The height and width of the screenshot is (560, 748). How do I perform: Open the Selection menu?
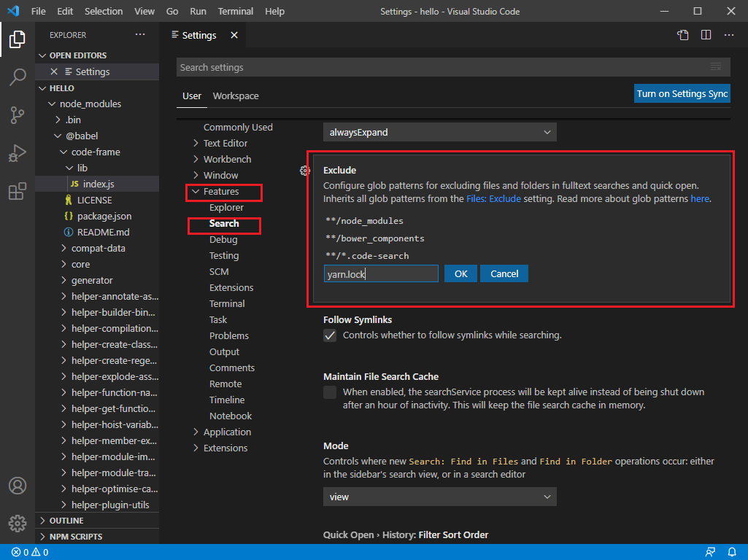click(104, 11)
